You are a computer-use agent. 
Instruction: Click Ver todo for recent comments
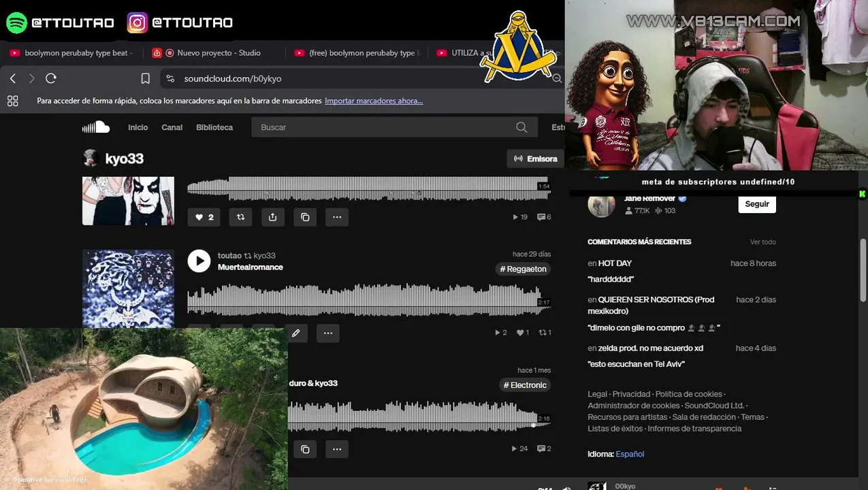point(762,242)
